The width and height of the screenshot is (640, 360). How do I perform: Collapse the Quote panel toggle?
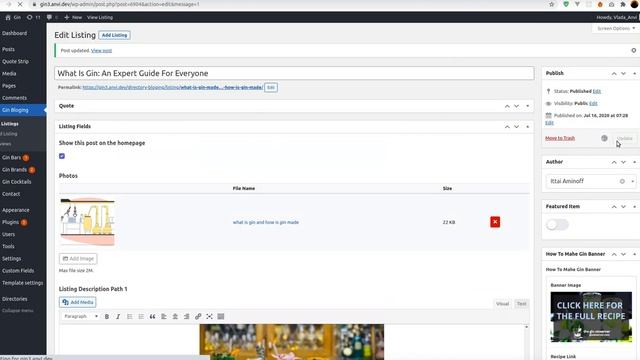pos(528,106)
